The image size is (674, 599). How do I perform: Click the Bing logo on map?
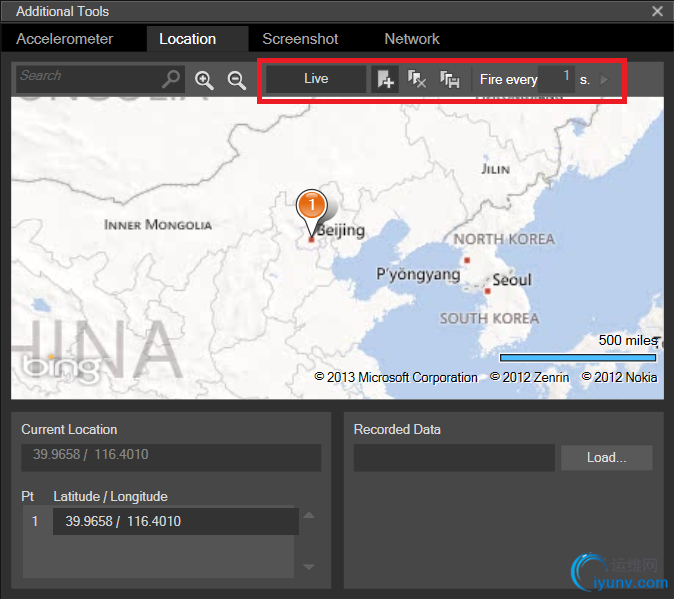50,366
